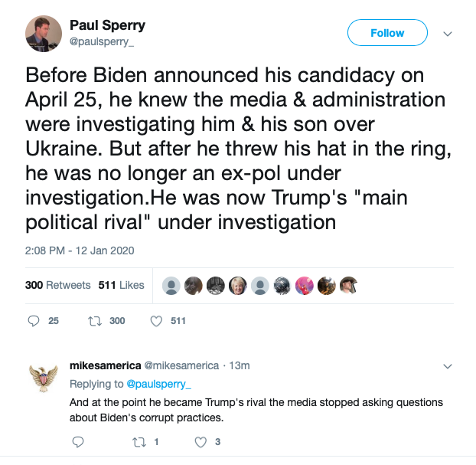Open the first liker avatar in row

point(172,285)
